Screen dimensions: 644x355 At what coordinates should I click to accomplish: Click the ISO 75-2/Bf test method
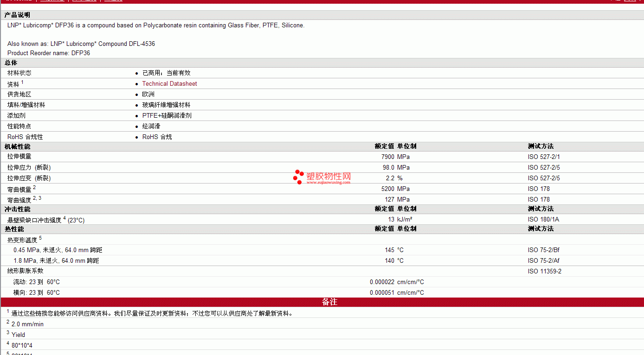tap(544, 250)
